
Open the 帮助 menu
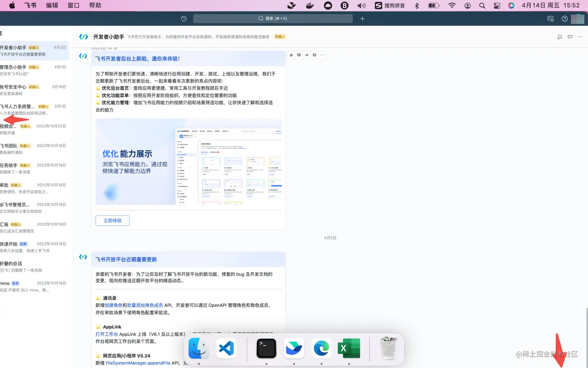tap(95, 5)
